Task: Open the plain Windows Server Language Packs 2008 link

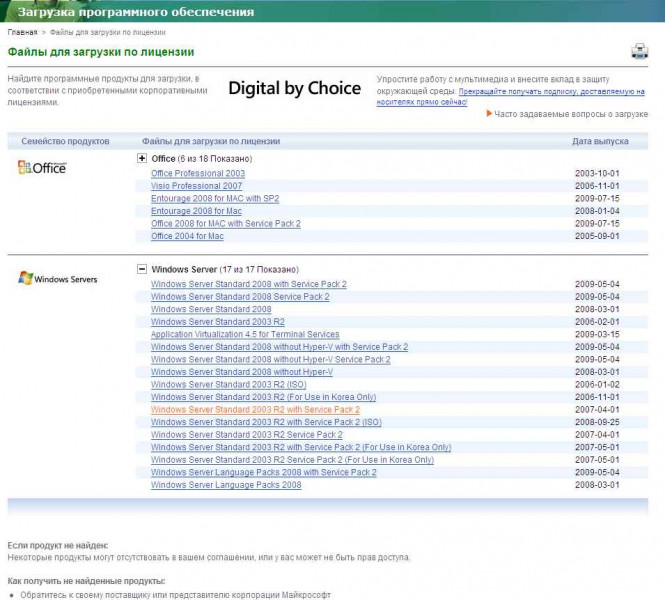Action: click(226, 485)
